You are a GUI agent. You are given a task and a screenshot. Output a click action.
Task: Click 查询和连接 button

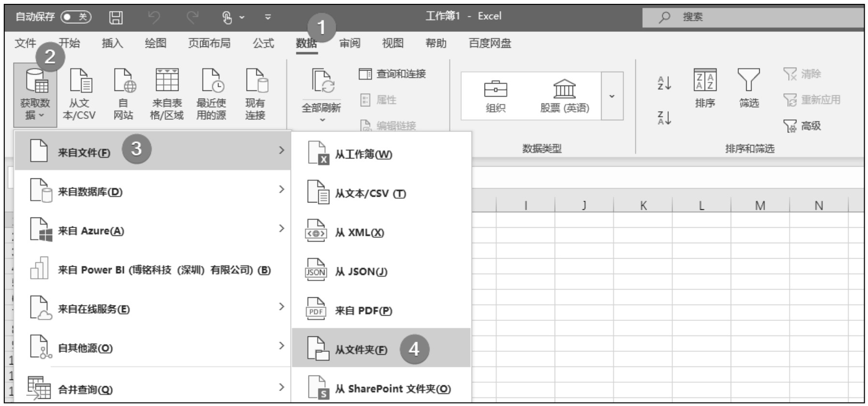pyautogui.click(x=392, y=74)
